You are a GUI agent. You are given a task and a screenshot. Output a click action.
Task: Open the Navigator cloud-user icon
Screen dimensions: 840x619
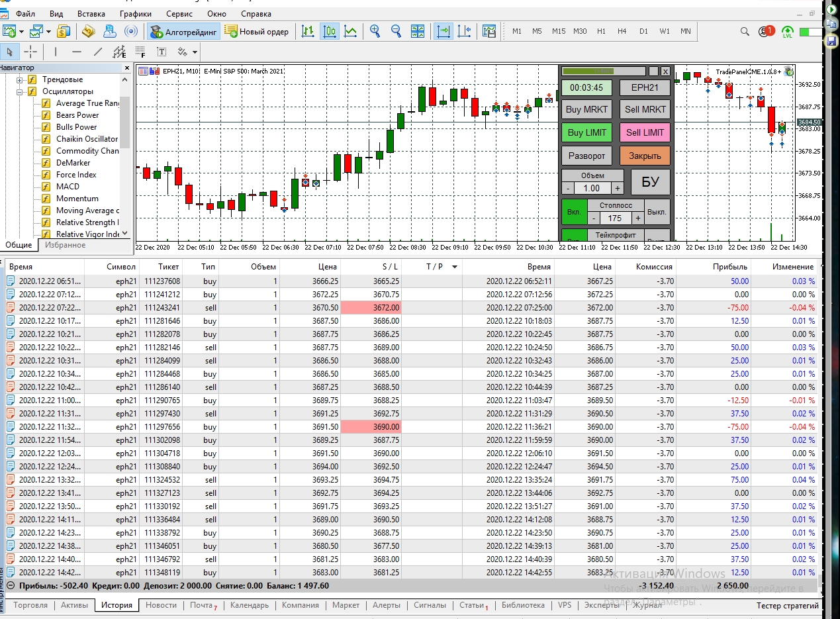109,31
